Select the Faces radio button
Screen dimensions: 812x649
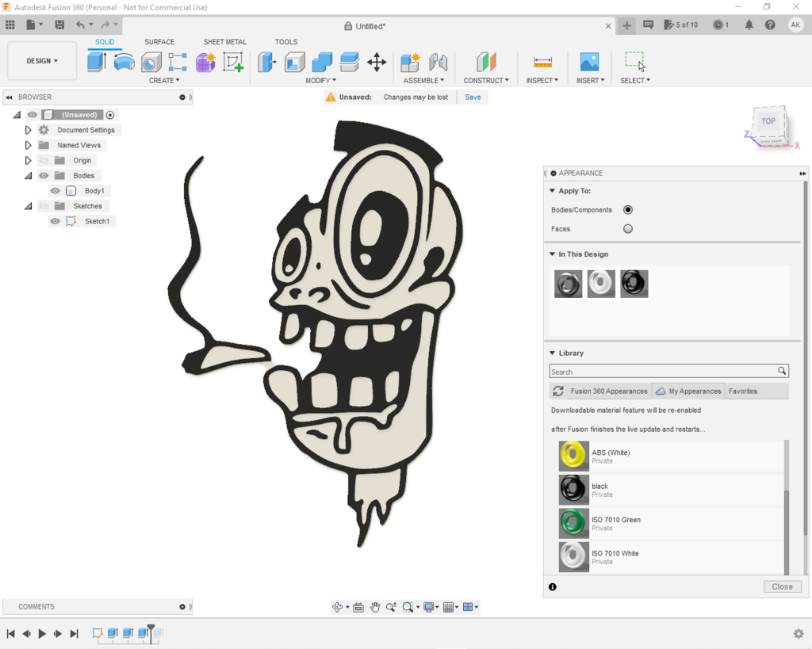628,229
